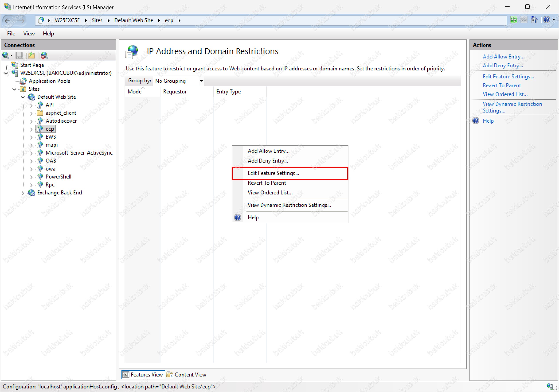559x392 pixels.
Task: Click Add Deny Entry link in Actions
Action: coord(503,66)
